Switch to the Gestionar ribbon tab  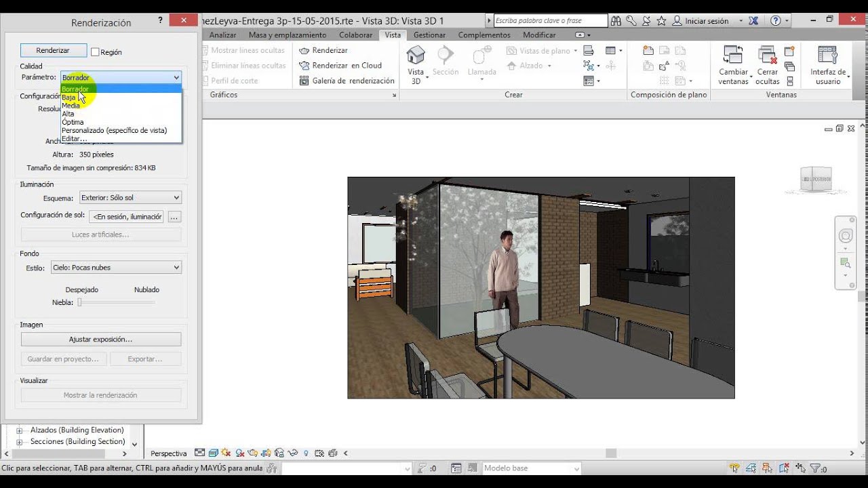[x=429, y=35]
